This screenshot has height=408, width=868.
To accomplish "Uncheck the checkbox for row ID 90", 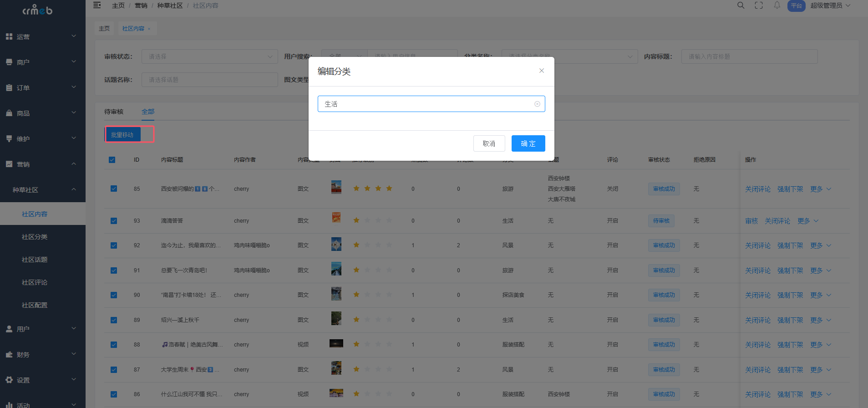I will tap(114, 295).
